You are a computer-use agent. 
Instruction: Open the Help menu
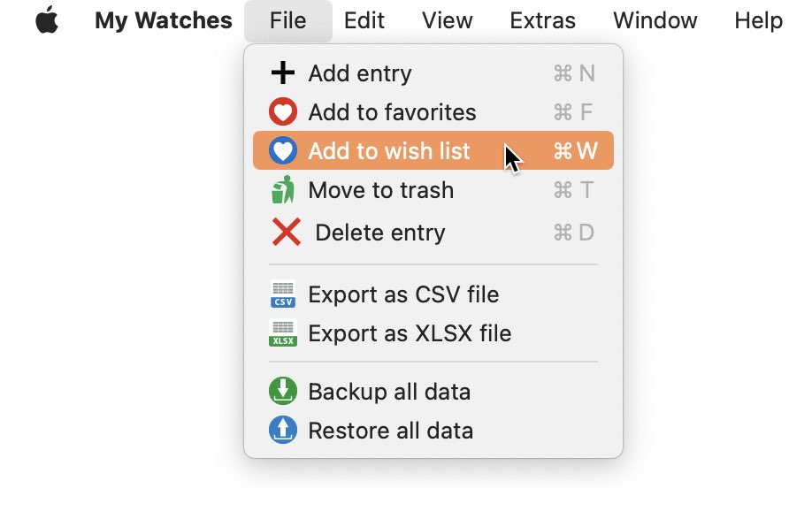(758, 20)
